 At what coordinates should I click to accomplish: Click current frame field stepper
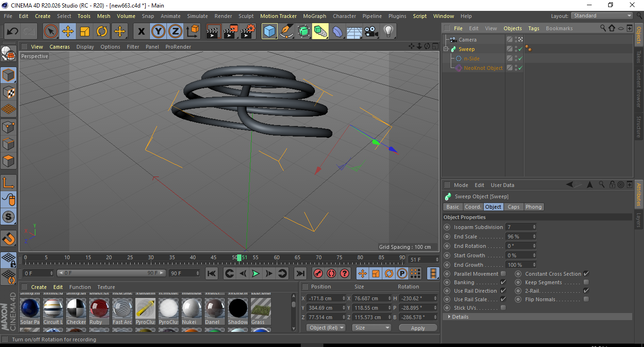tap(437, 260)
